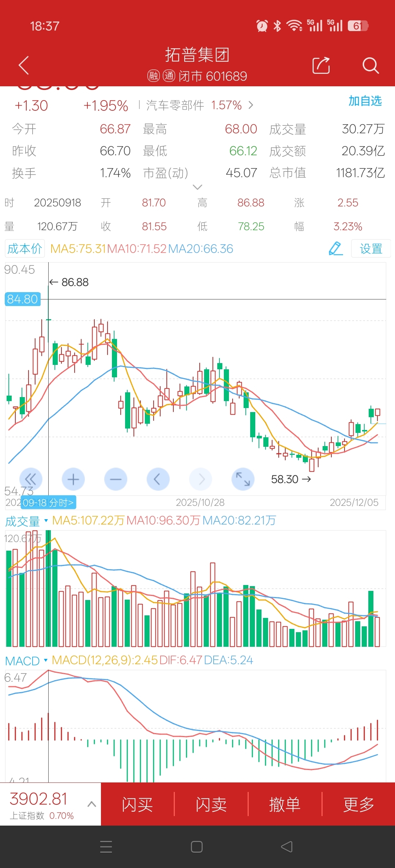Image resolution: width=395 pixels, height=868 pixels.
Task: Tap the Android home button
Action: 197,847
